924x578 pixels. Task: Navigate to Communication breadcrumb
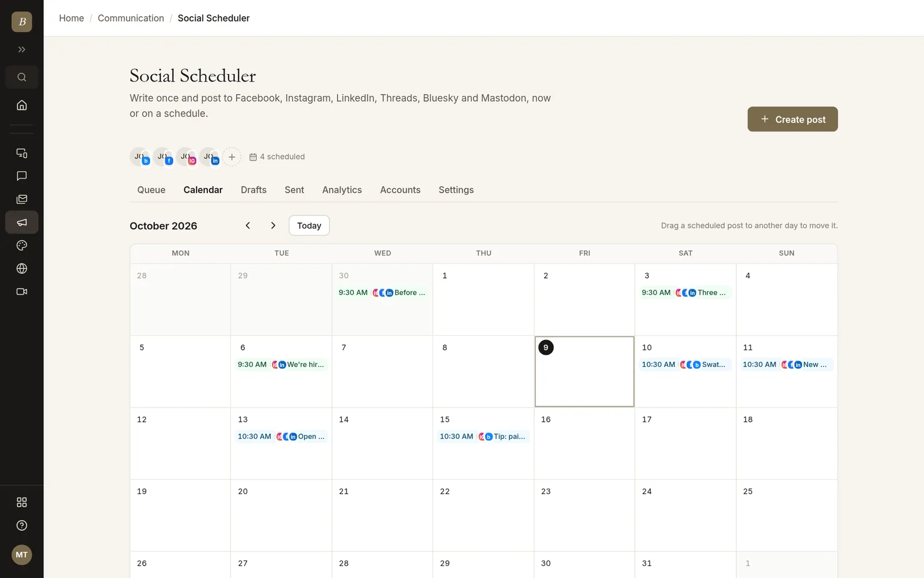click(x=131, y=18)
